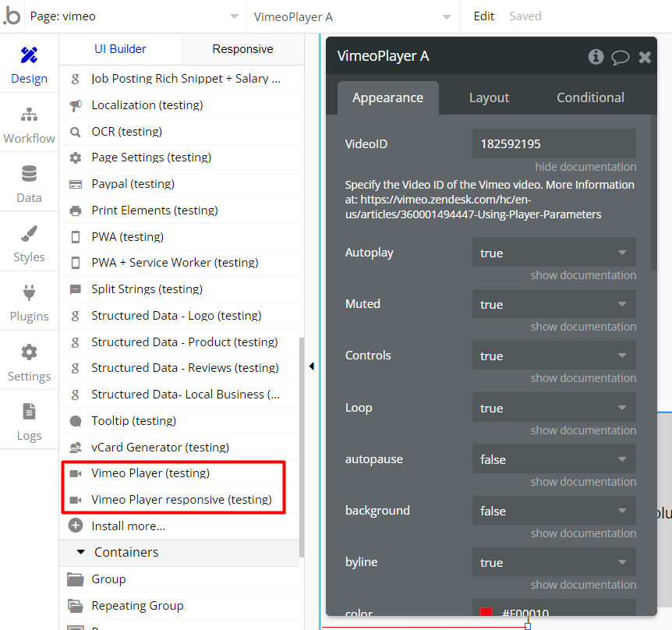Click the info icon in VimeoPlayer A panel
Viewport: 672px width, 630px height.
click(x=596, y=56)
